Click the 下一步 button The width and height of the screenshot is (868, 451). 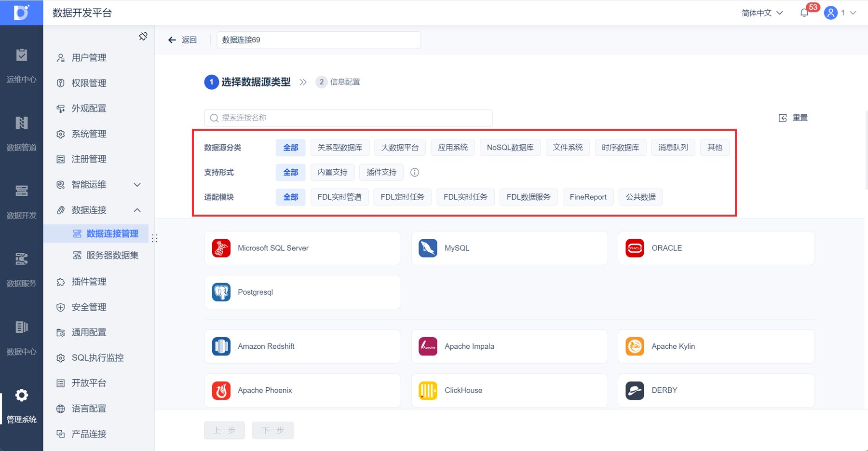(273, 430)
